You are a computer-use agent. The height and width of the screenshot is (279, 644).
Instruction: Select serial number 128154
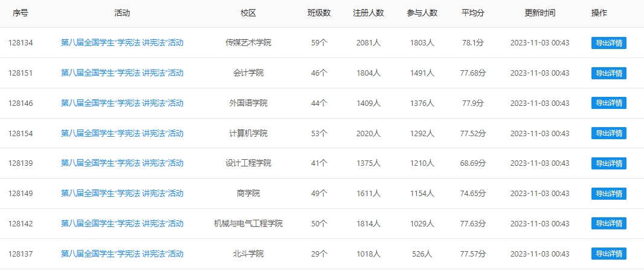coord(20,133)
